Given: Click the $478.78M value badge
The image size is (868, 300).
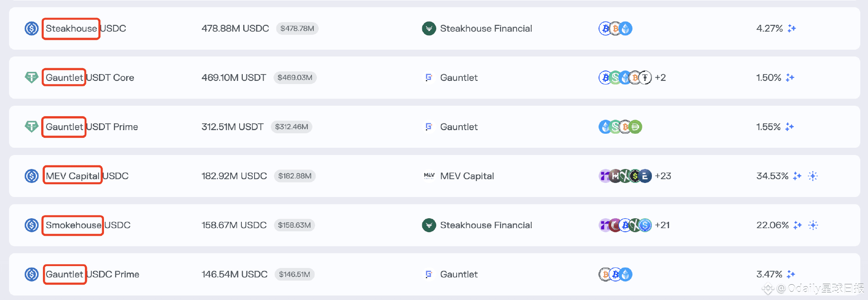Looking at the screenshot, I should (x=297, y=28).
